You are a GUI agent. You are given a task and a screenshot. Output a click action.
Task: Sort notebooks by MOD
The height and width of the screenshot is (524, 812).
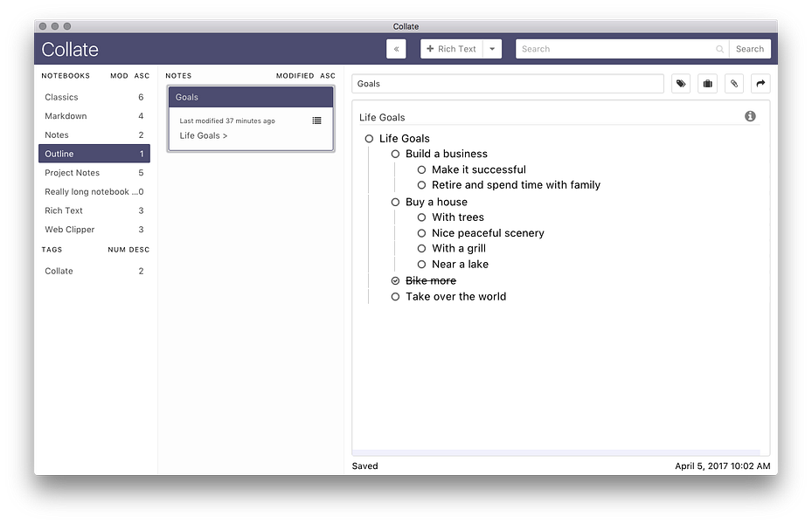click(119, 75)
